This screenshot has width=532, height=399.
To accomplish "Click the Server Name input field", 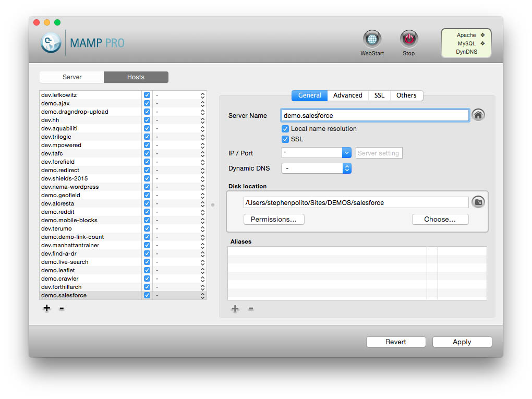I will 375,115.
